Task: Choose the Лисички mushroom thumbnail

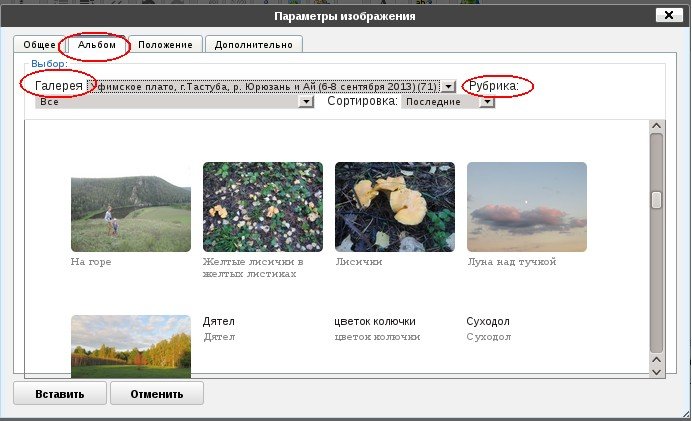Action: tap(394, 206)
